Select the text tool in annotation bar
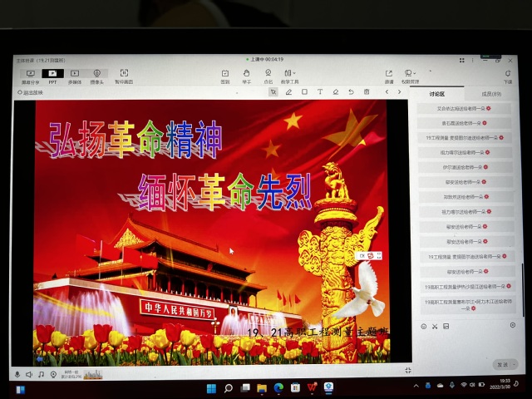This screenshot has width=532, height=399. pos(320,92)
